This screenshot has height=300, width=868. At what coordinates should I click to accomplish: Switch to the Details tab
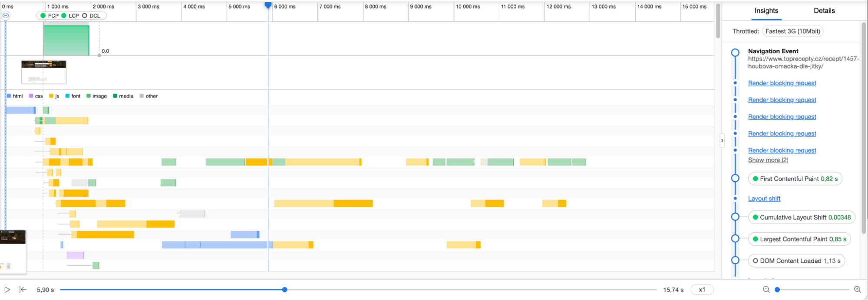(824, 11)
